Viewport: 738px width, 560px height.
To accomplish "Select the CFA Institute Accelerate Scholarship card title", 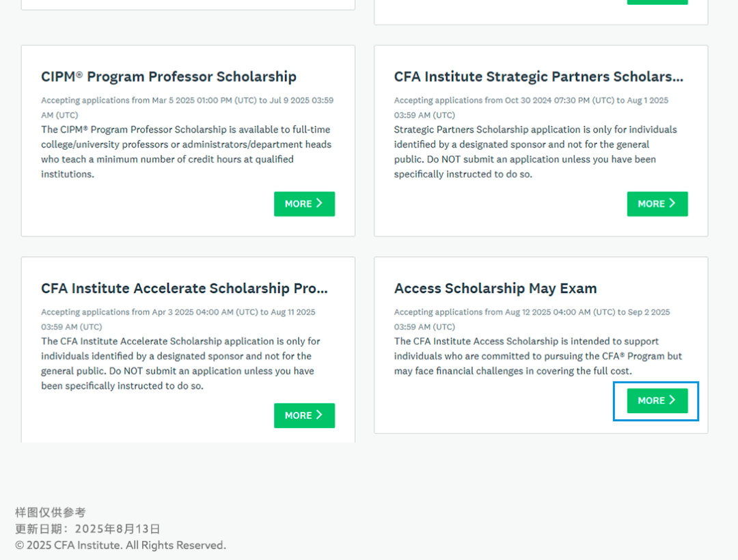I will [184, 288].
